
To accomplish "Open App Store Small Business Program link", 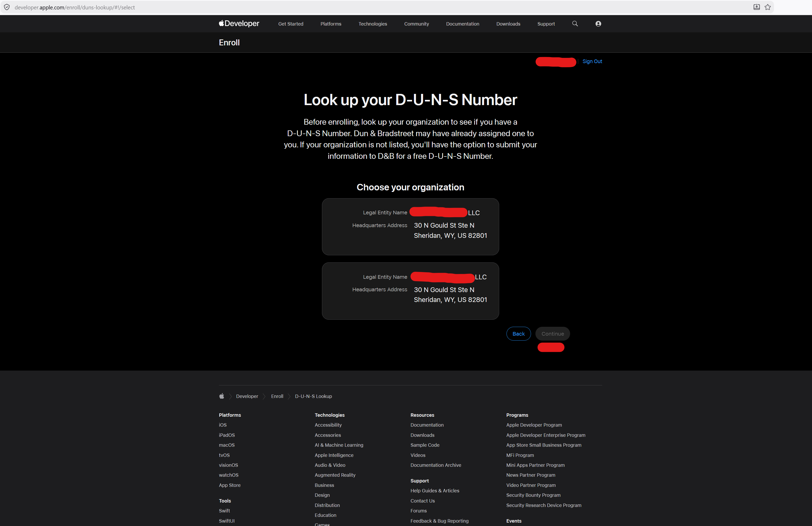I will (x=544, y=445).
